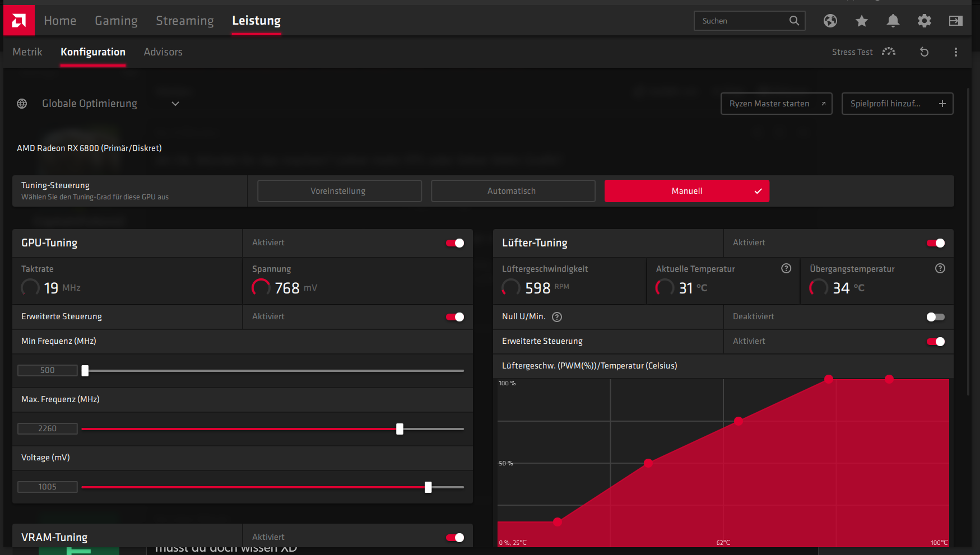The width and height of the screenshot is (980, 555).
Task: Open the Streaming tab
Action: click(185, 21)
